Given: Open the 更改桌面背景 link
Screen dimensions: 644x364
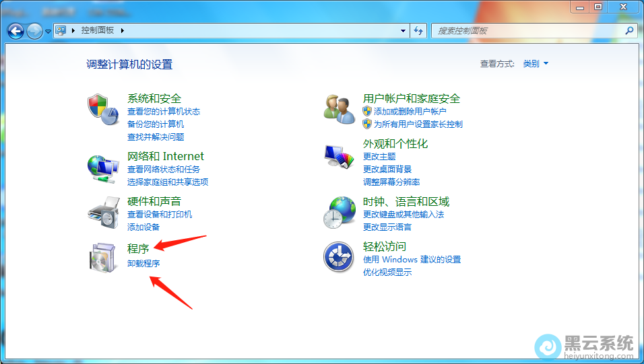Looking at the screenshot, I should pos(387,170).
